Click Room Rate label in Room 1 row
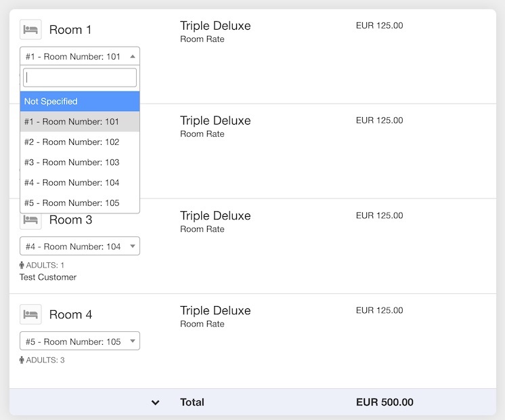This screenshot has height=420, width=505. [202, 39]
